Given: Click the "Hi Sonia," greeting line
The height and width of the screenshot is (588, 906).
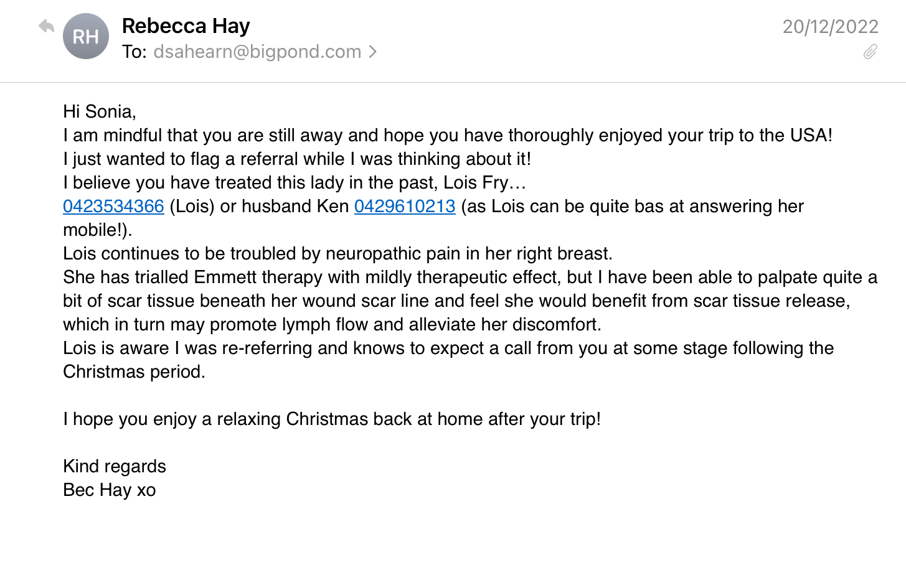Looking at the screenshot, I should click(100, 111).
